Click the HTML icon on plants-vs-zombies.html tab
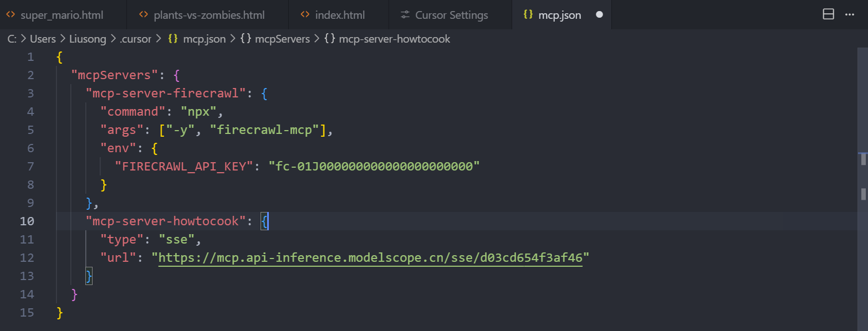Image resolution: width=868 pixels, height=331 pixels. tap(144, 15)
